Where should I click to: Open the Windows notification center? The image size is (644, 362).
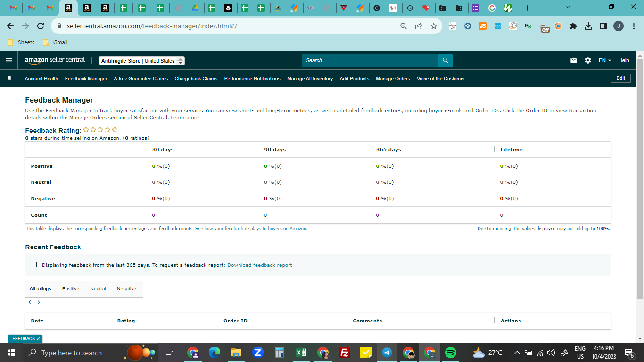pos(629,353)
